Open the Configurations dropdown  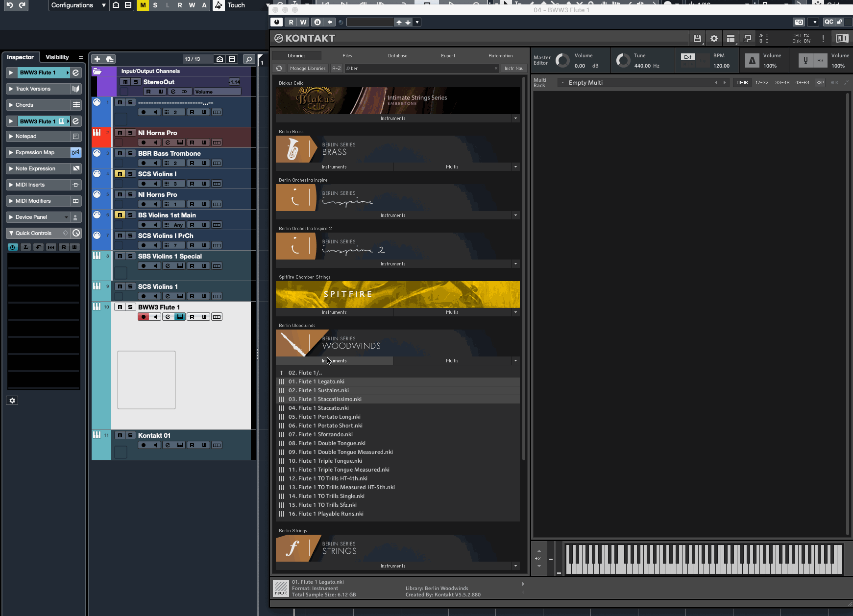click(x=78, y=5)
